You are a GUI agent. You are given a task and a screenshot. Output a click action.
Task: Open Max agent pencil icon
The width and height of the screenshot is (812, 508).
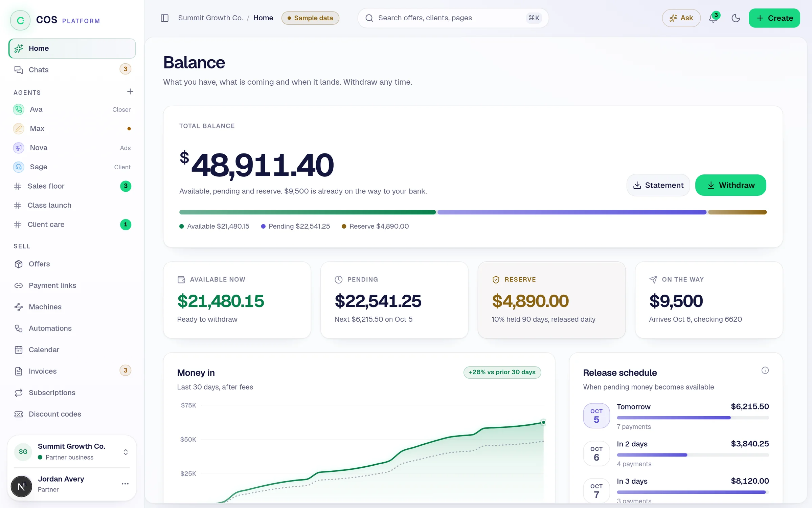coord(19,129)
